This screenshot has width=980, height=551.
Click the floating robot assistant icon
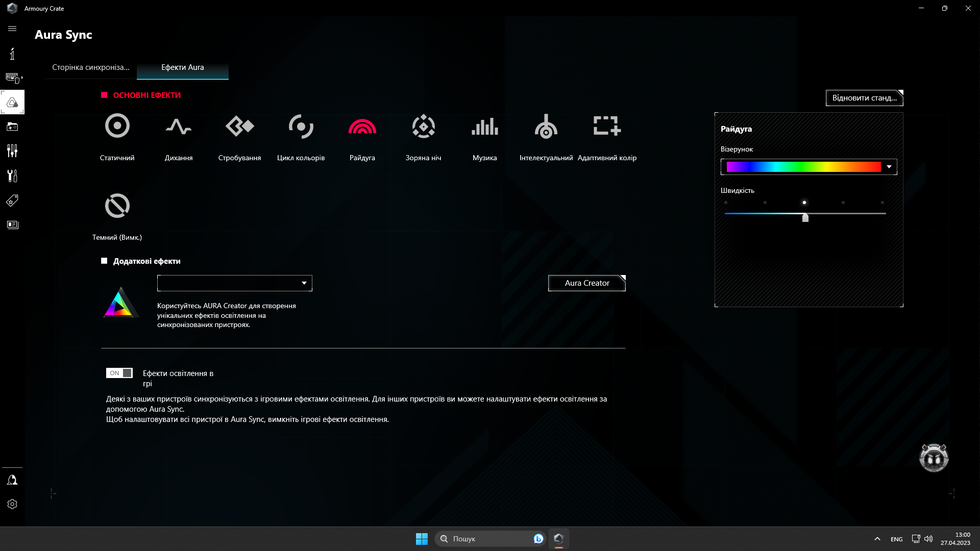934,458
